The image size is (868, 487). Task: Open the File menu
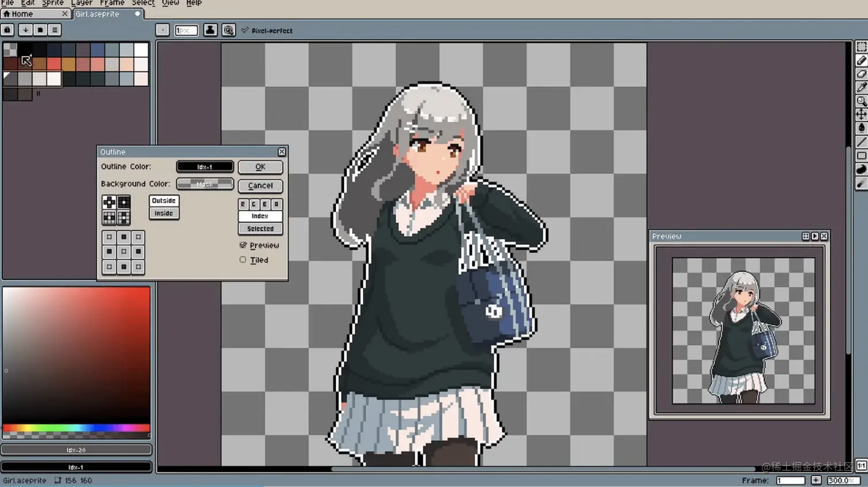[7, 3]
